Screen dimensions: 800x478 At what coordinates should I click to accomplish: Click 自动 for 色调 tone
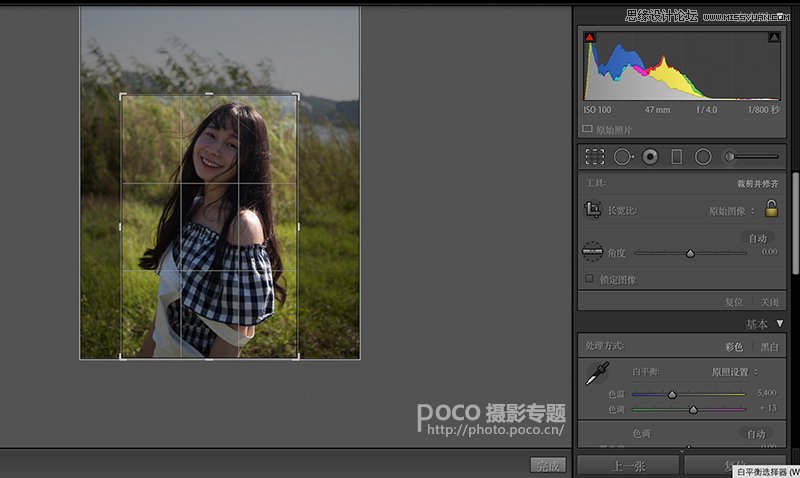[x=756, y=434]
